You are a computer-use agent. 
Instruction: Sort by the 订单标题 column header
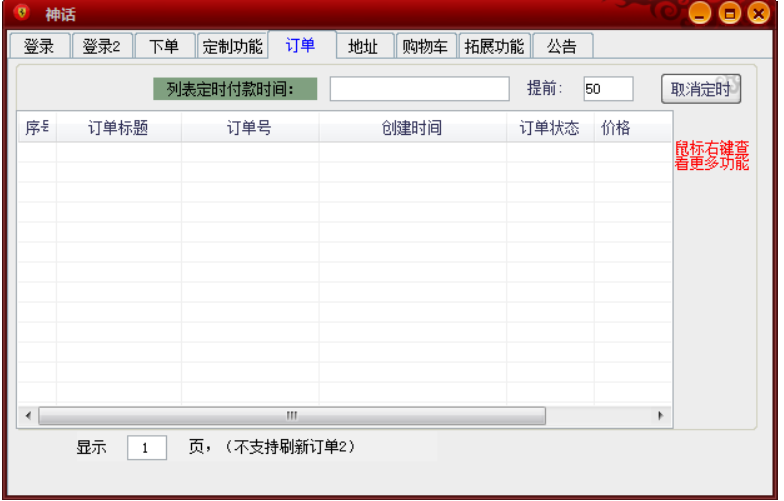pos(118,128)
